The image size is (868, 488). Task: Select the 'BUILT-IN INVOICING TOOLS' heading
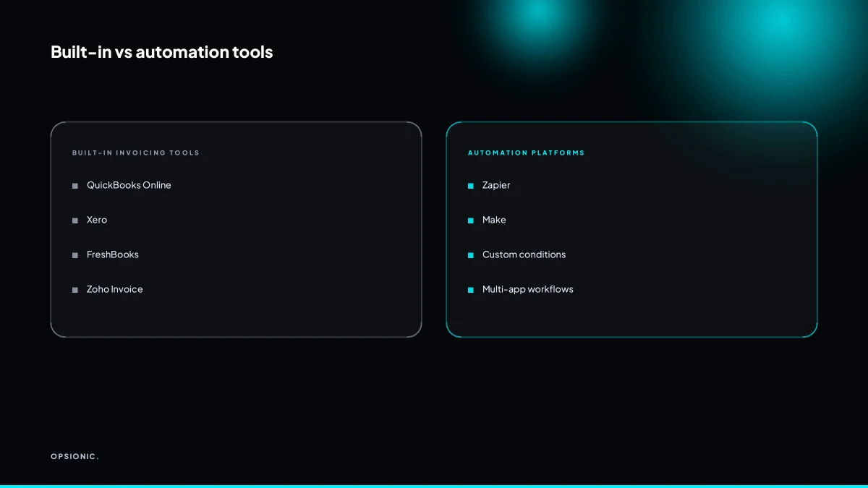point(136,153)
